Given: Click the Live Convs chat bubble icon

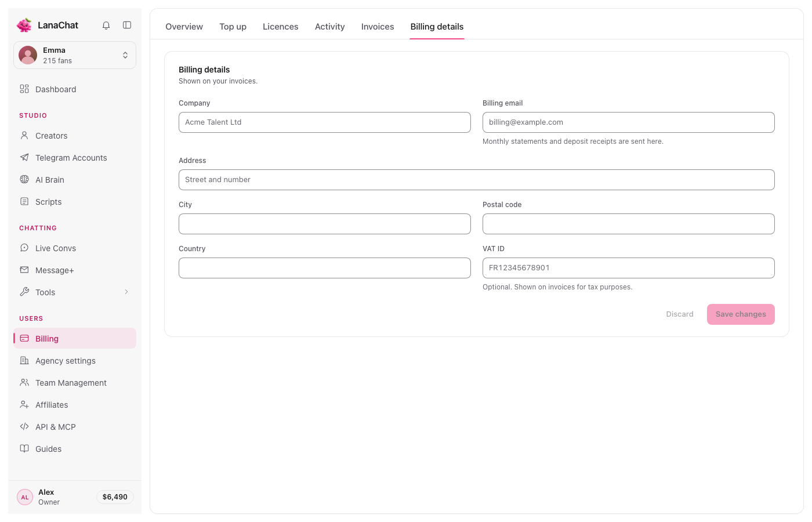Looking at the screenshot, I should [x=24, y=248].
